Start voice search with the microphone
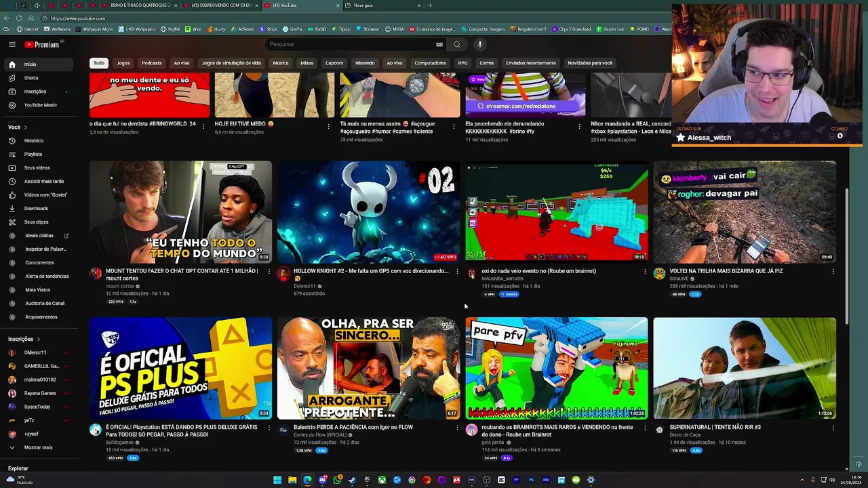Screen dimensions: 868x488 (479, 44)
